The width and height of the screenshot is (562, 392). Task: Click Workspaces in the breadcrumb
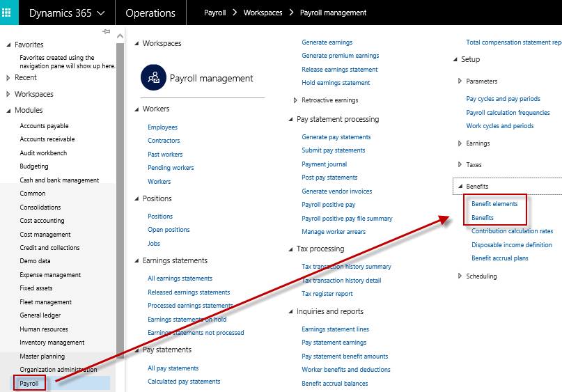click(263, 13)
